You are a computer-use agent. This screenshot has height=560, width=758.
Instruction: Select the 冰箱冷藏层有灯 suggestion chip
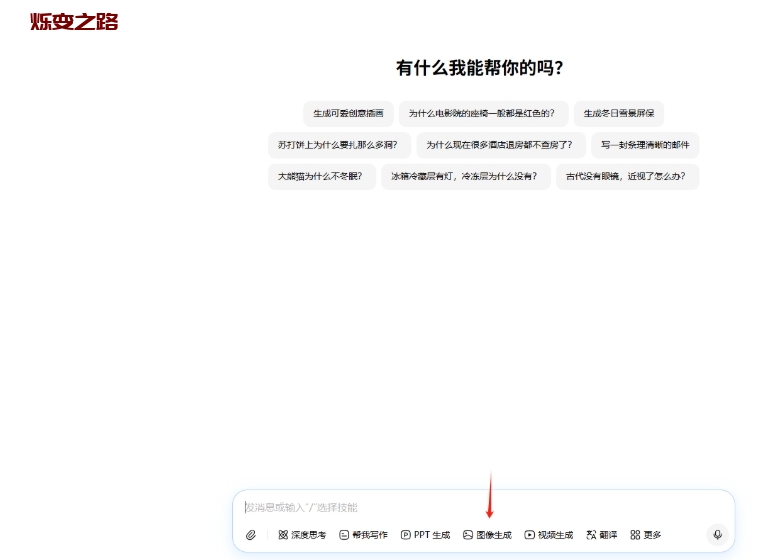click(466, 177)
